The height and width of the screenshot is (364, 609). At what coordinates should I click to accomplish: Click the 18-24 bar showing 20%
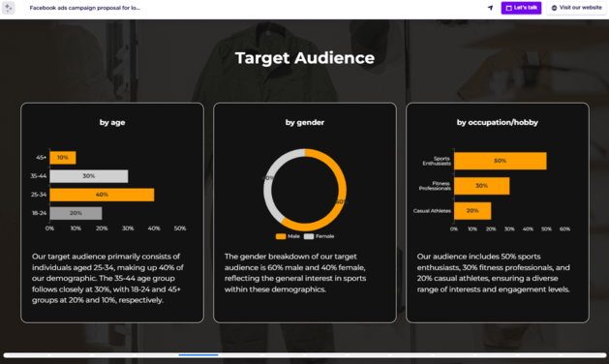pos(76,213)
